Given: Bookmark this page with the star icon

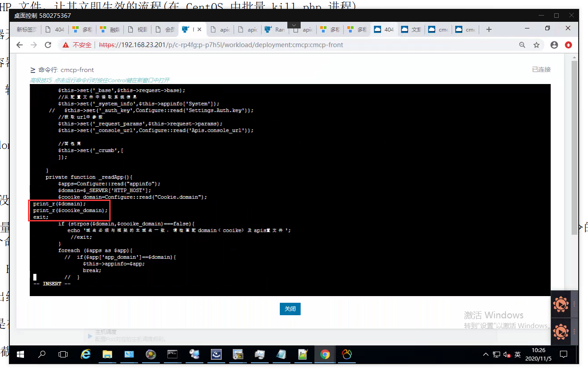Looking at the screenshot, I should click(536, 45).
